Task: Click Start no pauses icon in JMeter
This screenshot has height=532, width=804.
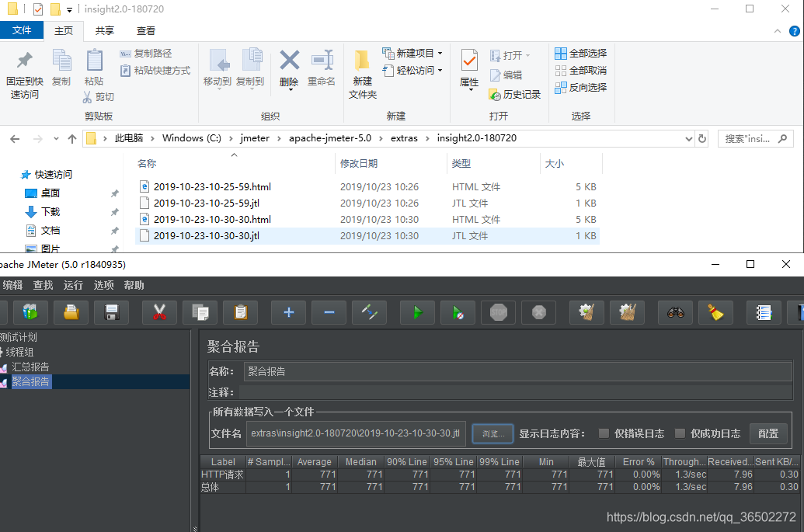Action: [x=458, y=312]
